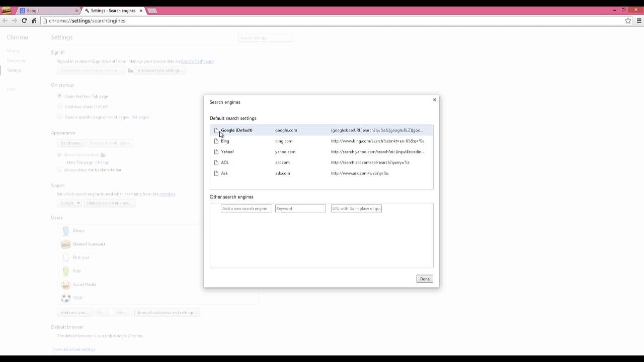Viewport: 644px width, 362px height.
Task: Click Add a new search engine field
Action: coord(246,209)
